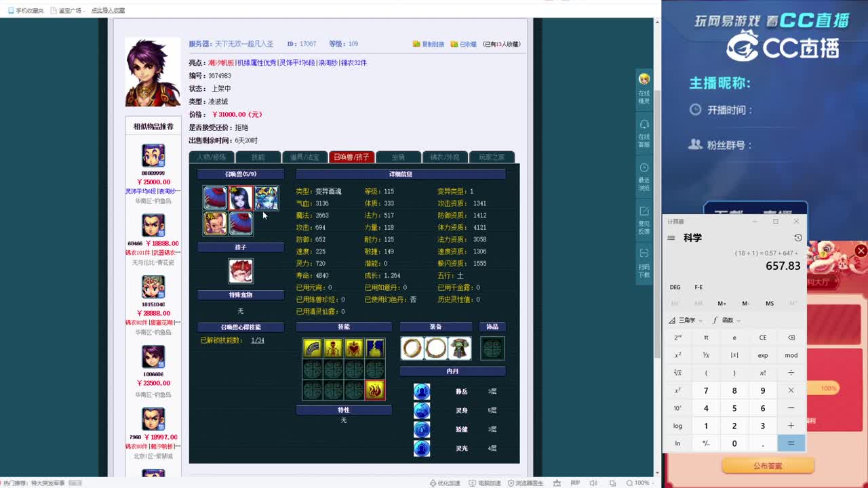This screenshot has width=868, height=488.
Task: Switch to the 坐骑 tab
Action: click(x=398, y=157)
